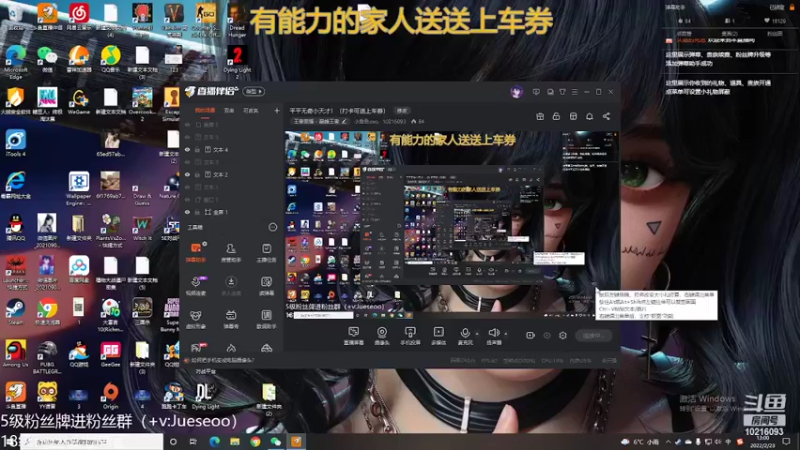
Task: Click the stop streaming button bottom right
Action: click(x=593, y=335)
